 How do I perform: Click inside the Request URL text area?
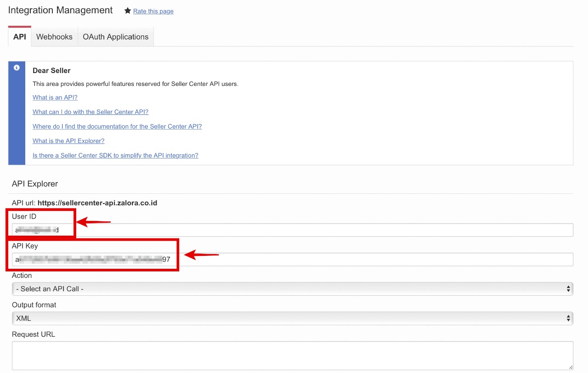tap(292, 355)
